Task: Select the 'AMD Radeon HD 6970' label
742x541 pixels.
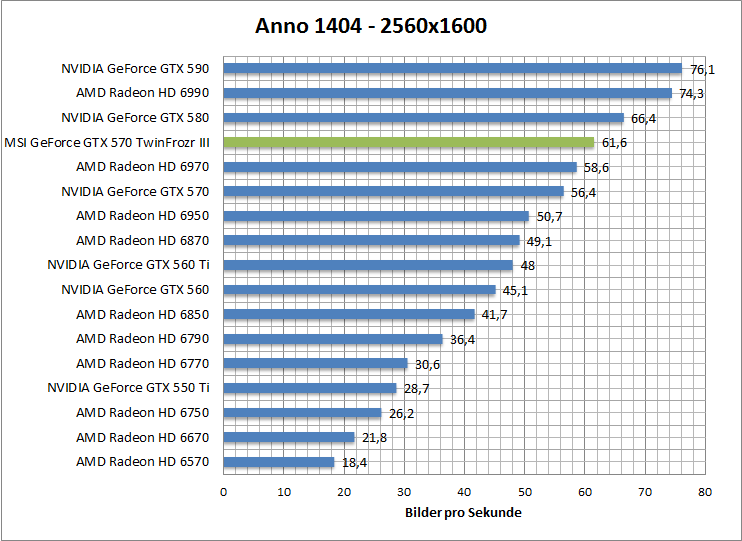Action: click(x=142, y=167)
